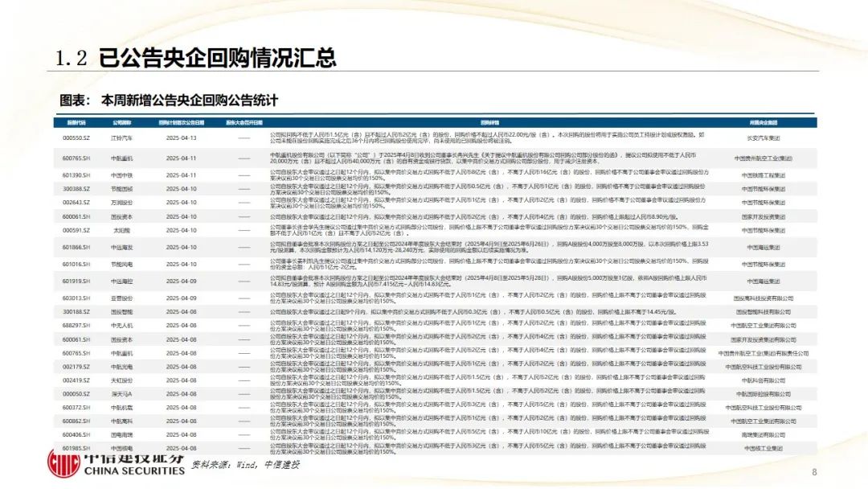Image resolution: width=868 pixels, height=489 pixels.
Task: Click the CHINA SECURITIES logo
Action: pyautogui.click(x=117, y=465)
